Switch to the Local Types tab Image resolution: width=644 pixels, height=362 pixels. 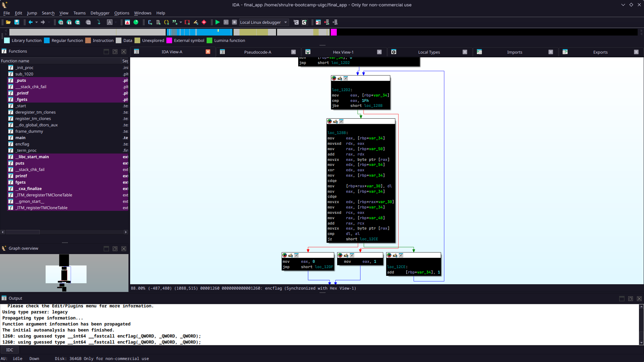coord(429,52)
